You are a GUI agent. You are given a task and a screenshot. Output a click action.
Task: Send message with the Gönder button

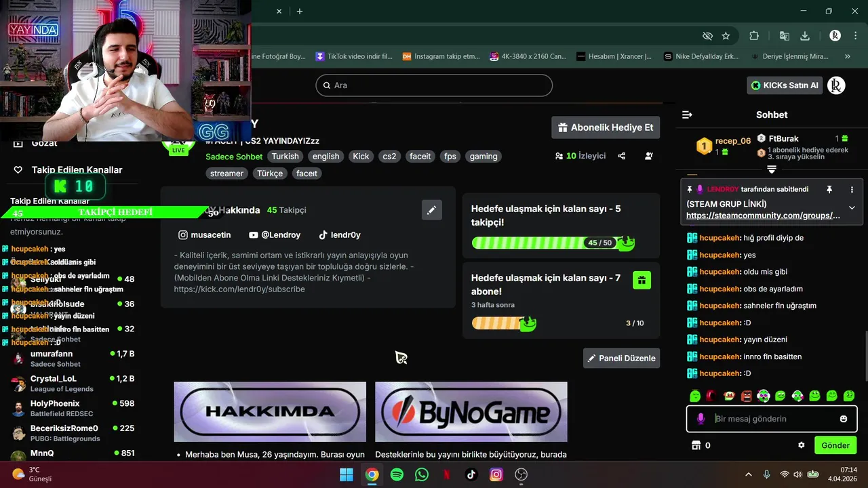(x=835, y=445)
